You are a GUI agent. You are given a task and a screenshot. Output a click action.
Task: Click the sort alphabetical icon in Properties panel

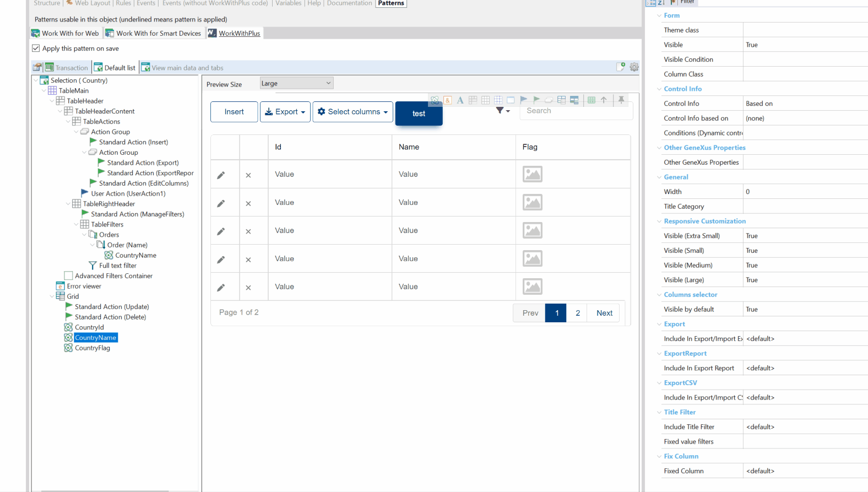[662, 3]
